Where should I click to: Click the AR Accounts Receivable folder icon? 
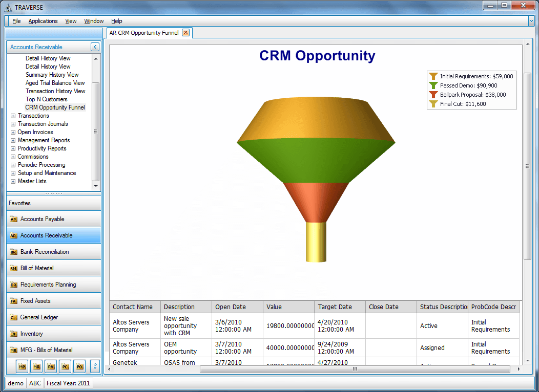(13, 235)
